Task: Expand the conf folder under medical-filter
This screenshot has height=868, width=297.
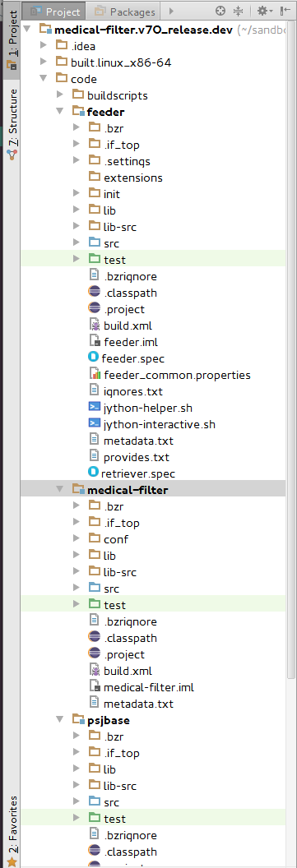Action: point(77,539)
